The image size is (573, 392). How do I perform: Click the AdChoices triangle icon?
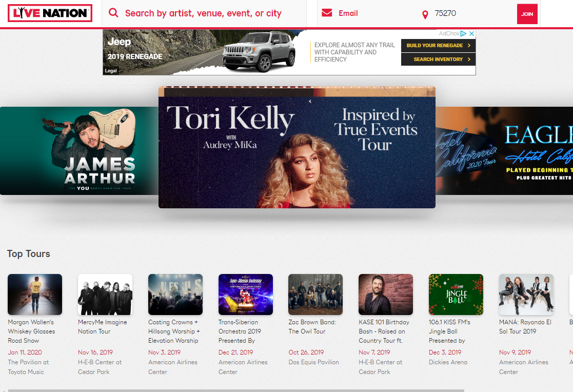coord(463,33)
